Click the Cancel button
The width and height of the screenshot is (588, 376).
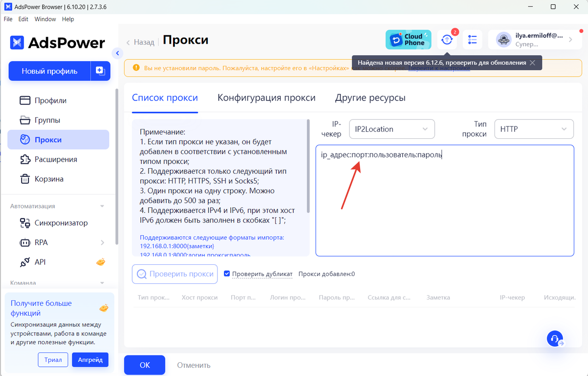194,365
